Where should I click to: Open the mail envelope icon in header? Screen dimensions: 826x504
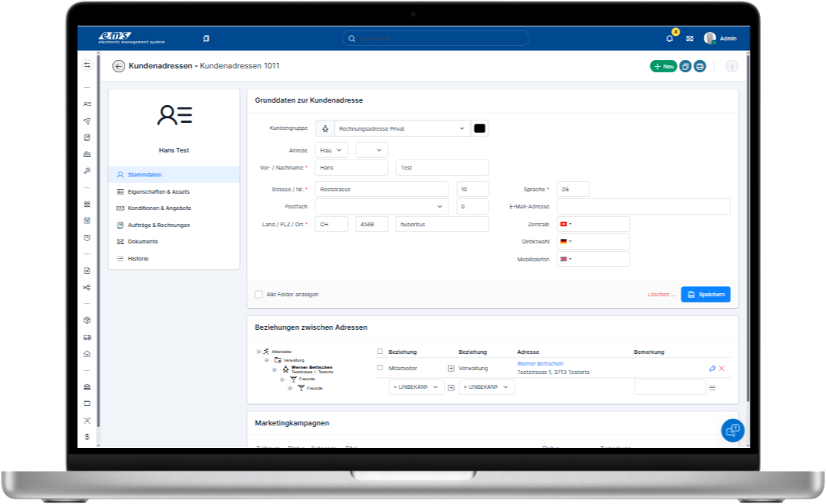(x=689, y=38)
